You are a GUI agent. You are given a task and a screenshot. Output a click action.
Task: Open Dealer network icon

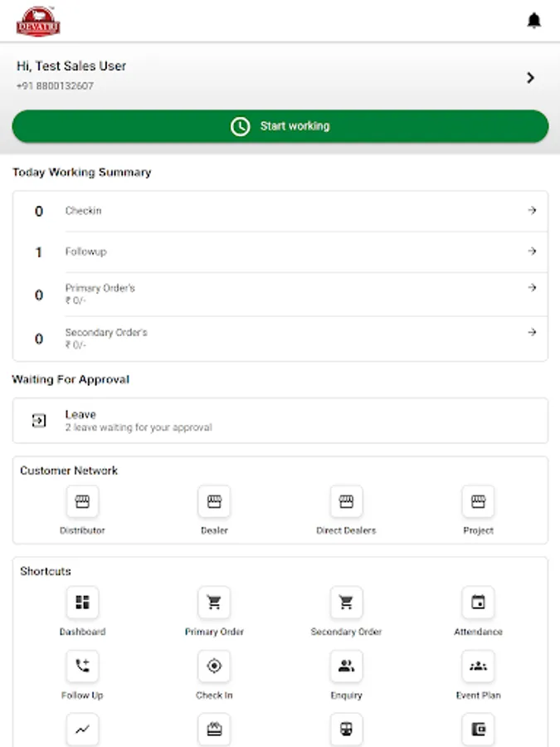[x=214, y=502]
